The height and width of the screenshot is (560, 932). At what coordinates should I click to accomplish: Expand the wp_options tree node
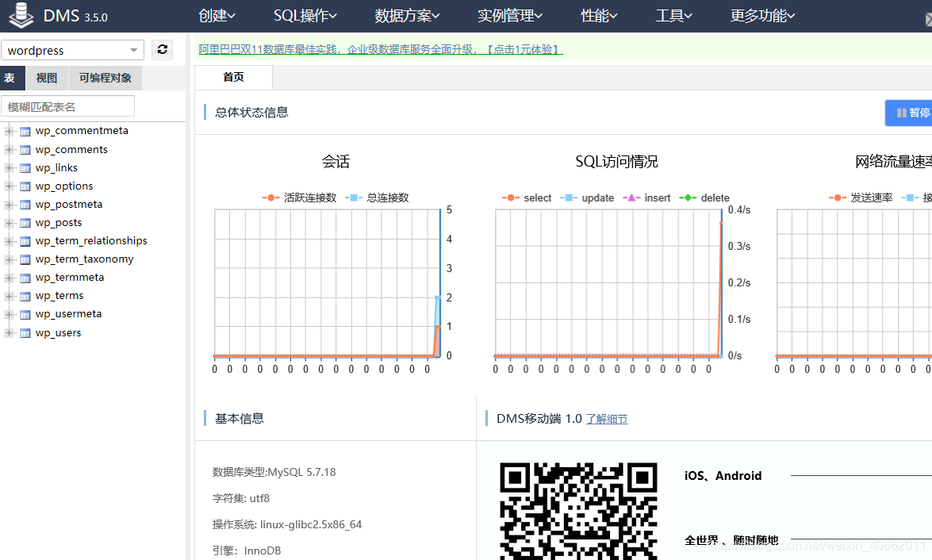click(9, 186)
